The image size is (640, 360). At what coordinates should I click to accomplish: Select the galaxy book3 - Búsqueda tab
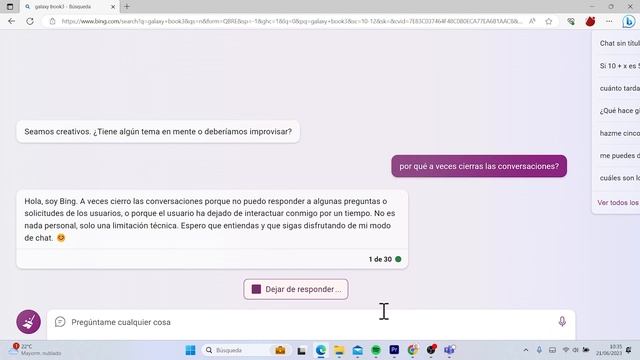[70, 7]
